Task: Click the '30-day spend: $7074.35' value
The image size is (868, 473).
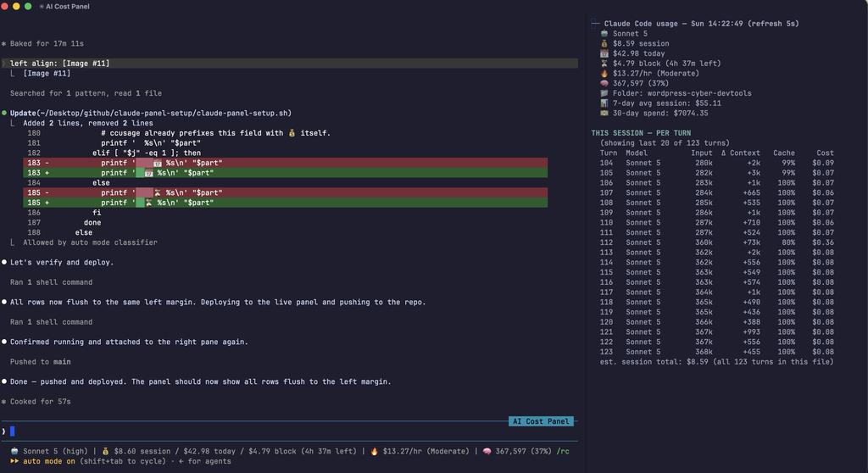Action: (660, 113)
